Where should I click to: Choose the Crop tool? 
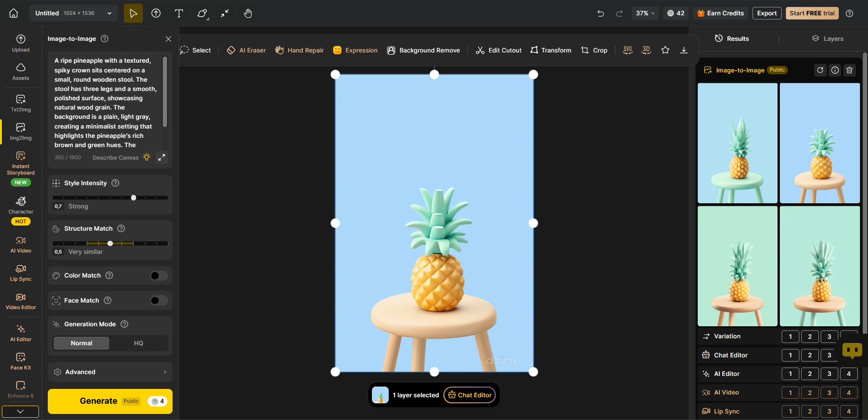pyautogui.click(x=594, y=50)
